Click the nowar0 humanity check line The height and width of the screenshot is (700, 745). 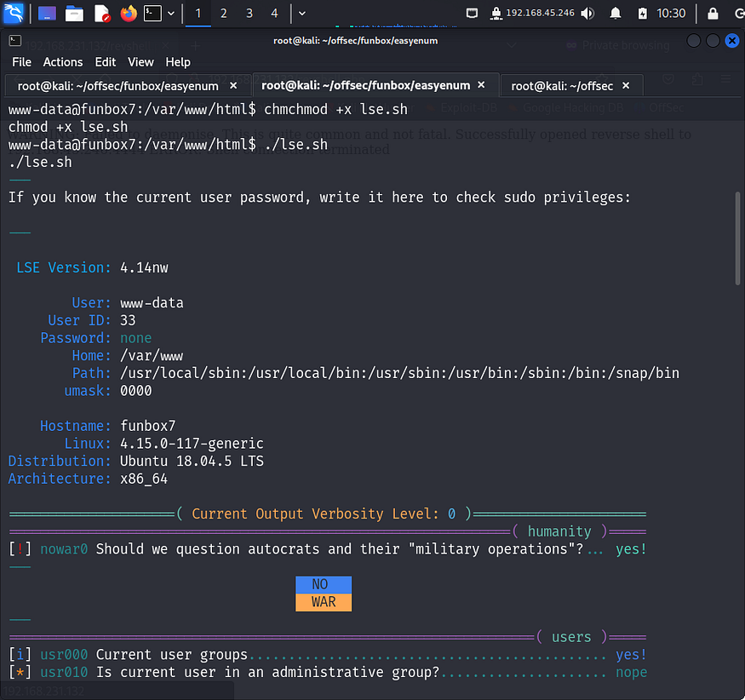pyautogui.click(x=328, y=549)
